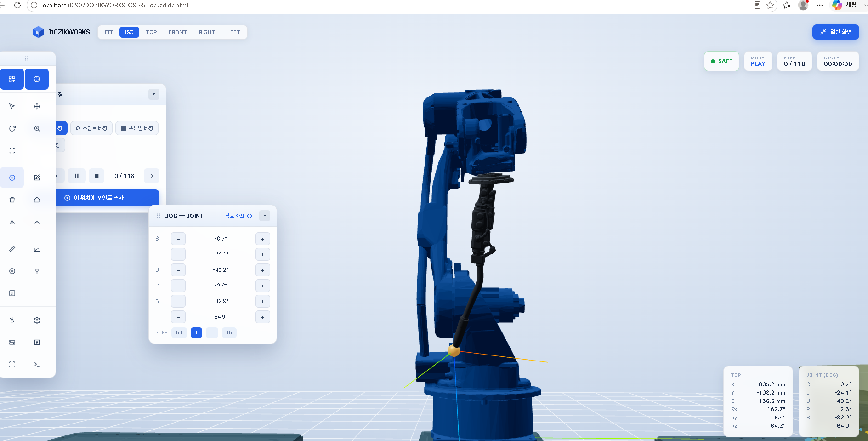The width and height of the screenshot is (868, 441).
Task: Switch to the LEFT view
Action: [233, 32]
